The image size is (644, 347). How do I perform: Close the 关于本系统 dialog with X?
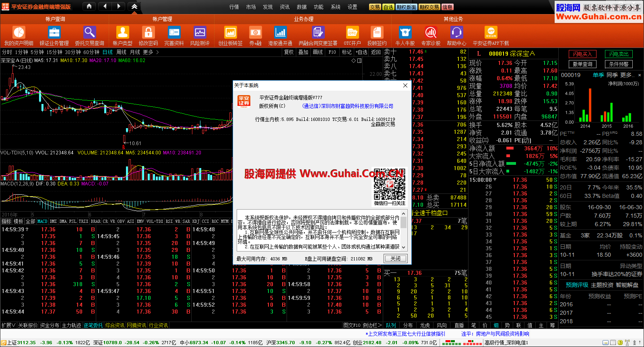click(405, 85)
